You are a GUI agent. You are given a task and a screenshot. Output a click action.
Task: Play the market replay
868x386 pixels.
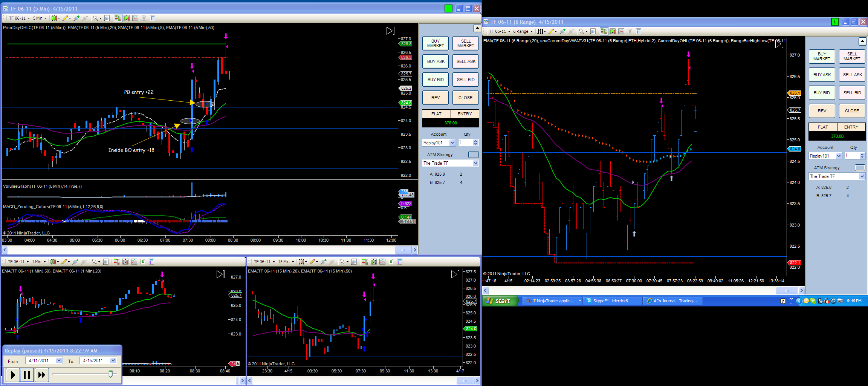[x=12, y=375]
